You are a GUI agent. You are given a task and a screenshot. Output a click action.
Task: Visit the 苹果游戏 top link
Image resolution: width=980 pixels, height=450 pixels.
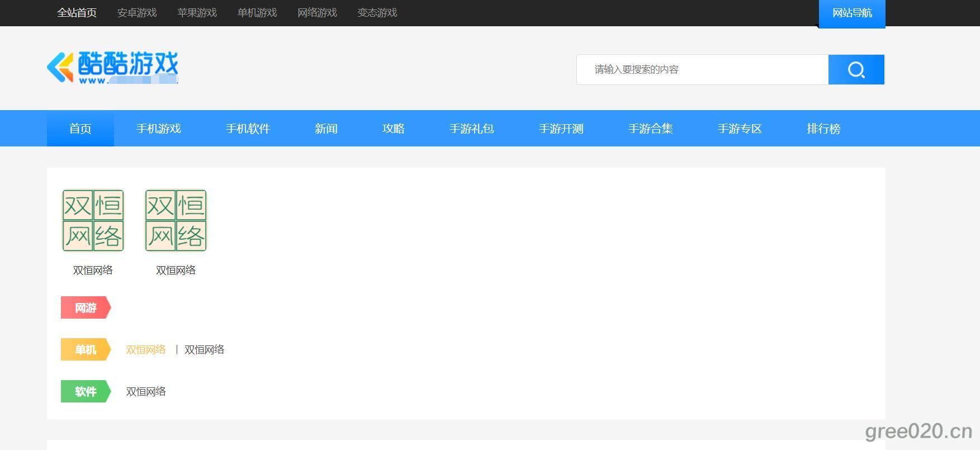(197, 13)
